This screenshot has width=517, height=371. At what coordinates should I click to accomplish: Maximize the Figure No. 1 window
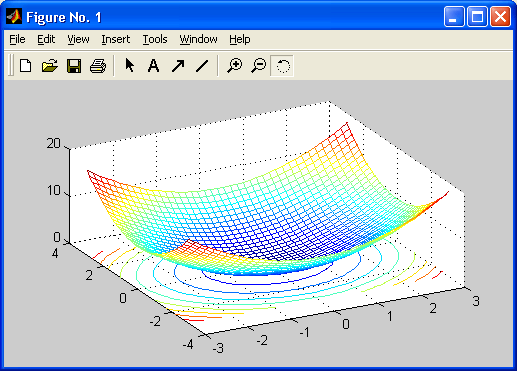point(477,16)
